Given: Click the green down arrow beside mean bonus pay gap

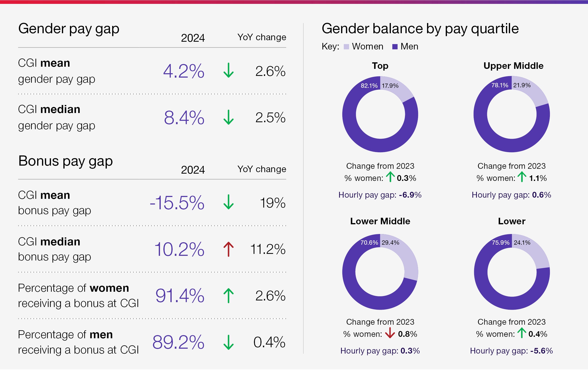Looking at the screenshot, I should (x=228, y=202).
